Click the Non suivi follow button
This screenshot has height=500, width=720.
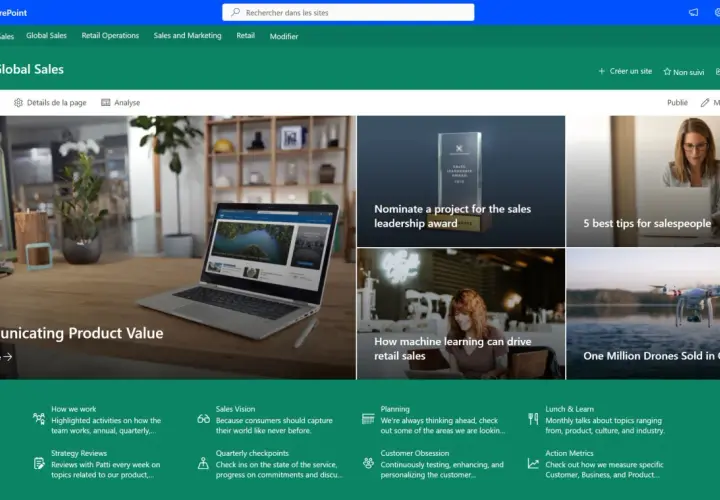tap(684, 72)
